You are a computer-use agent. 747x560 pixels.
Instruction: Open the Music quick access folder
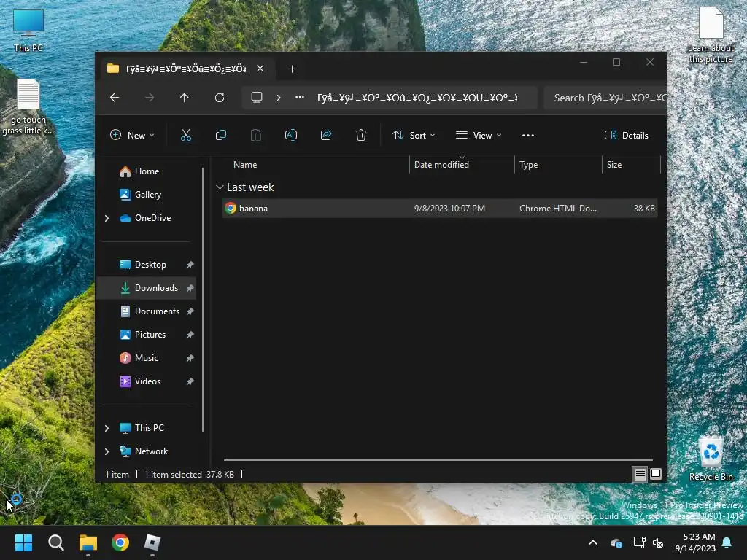pyautogui.click(x=146, y=358)
